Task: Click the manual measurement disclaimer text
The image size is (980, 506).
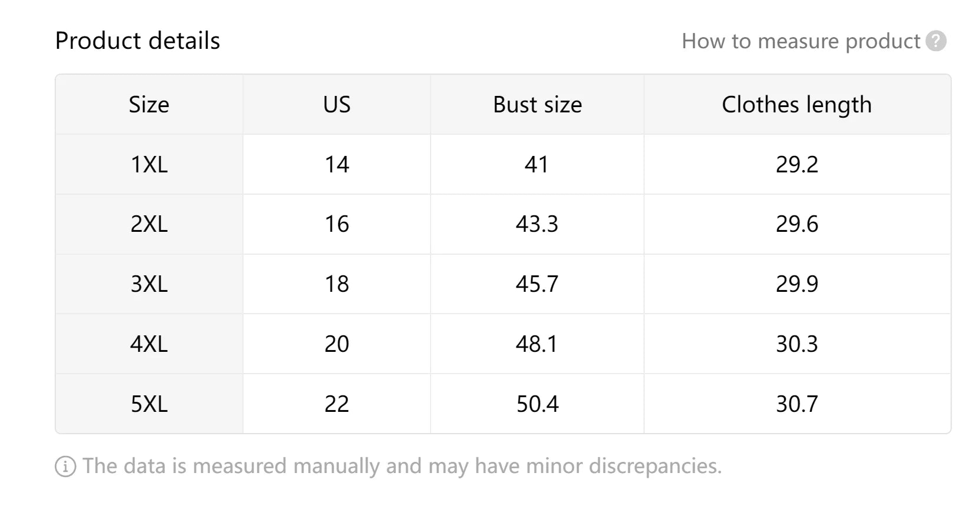Action: coord(402,466)
